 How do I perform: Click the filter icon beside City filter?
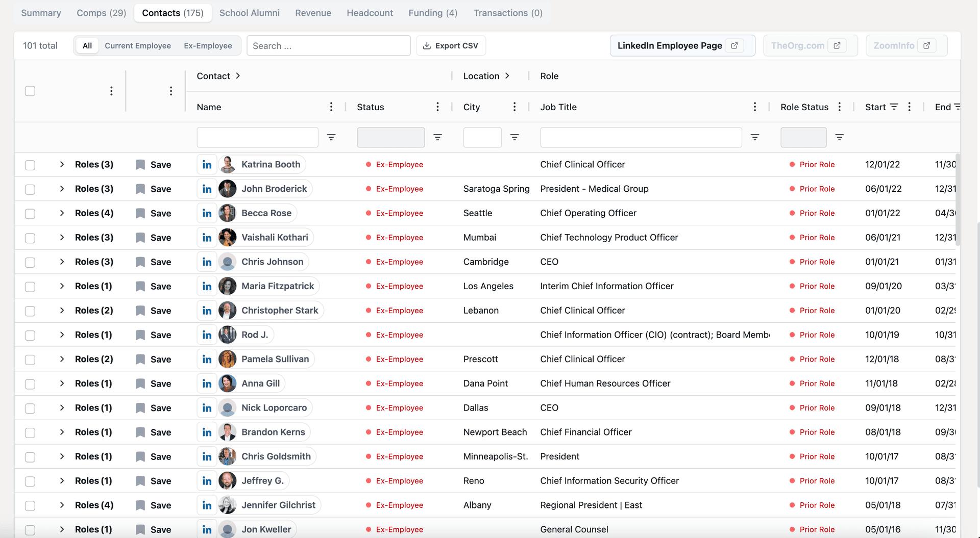pos(514,137)
